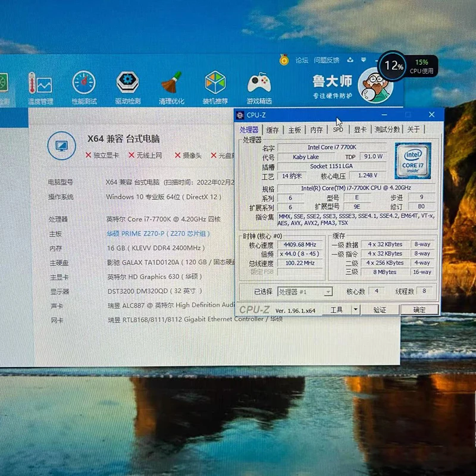476x476 pixels.
Task: Click the CPU-Z window title icon
Action: [240, 115]
